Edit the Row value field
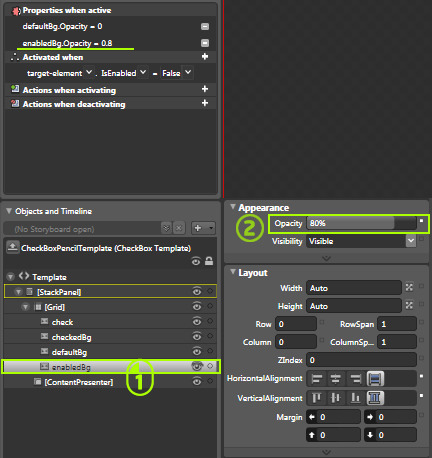 point(296,324)
